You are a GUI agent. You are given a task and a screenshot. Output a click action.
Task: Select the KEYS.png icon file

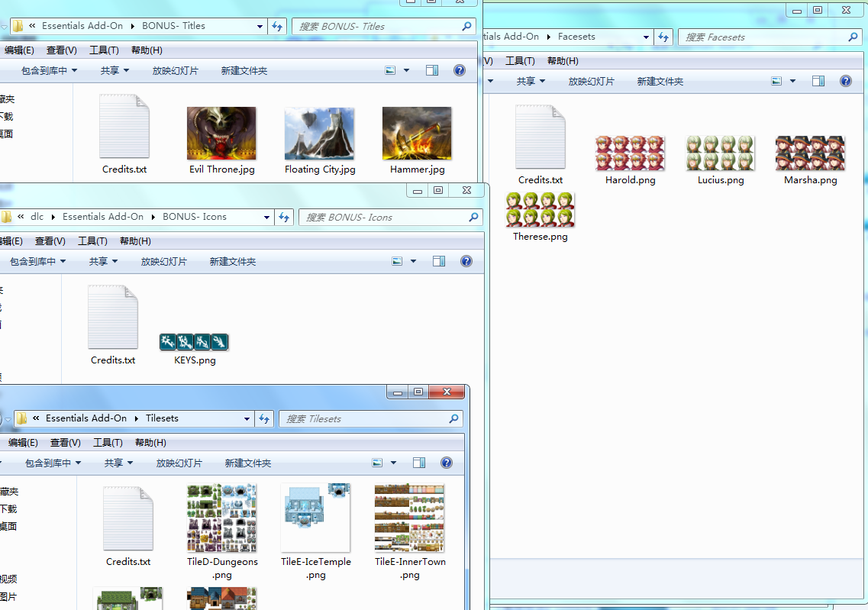tap(195, 350)
